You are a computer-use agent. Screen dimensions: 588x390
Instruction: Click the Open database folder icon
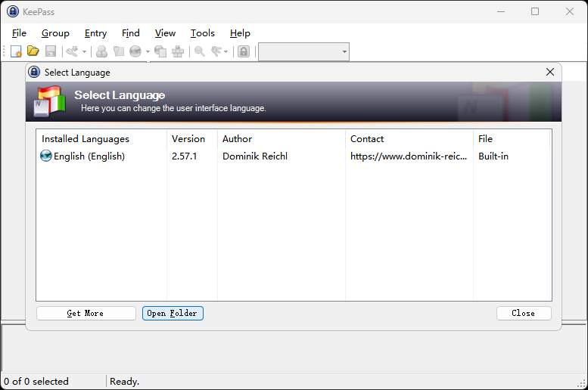[x=33, y=51]
